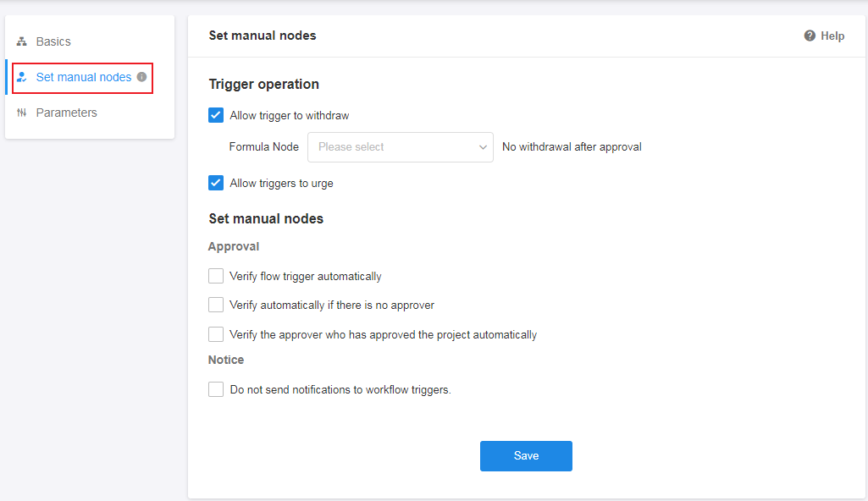Click the Save button
This screenshot has height=501, width=868.
tap(526, 456)
